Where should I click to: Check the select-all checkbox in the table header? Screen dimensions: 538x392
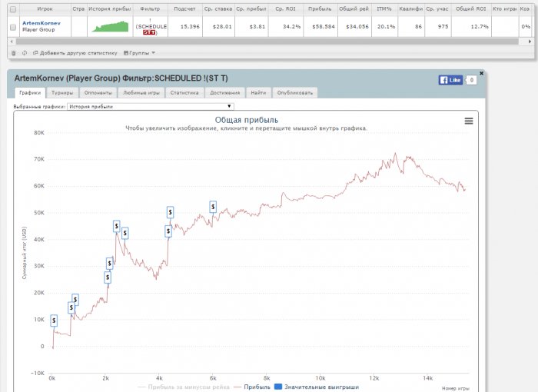click(13, 9)
